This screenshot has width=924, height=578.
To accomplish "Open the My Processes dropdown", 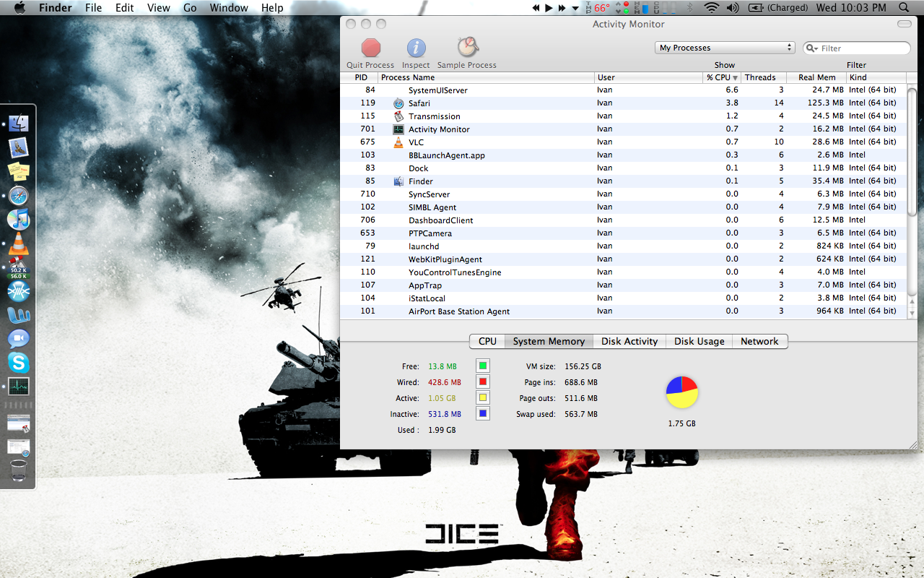I will [725, 48].
